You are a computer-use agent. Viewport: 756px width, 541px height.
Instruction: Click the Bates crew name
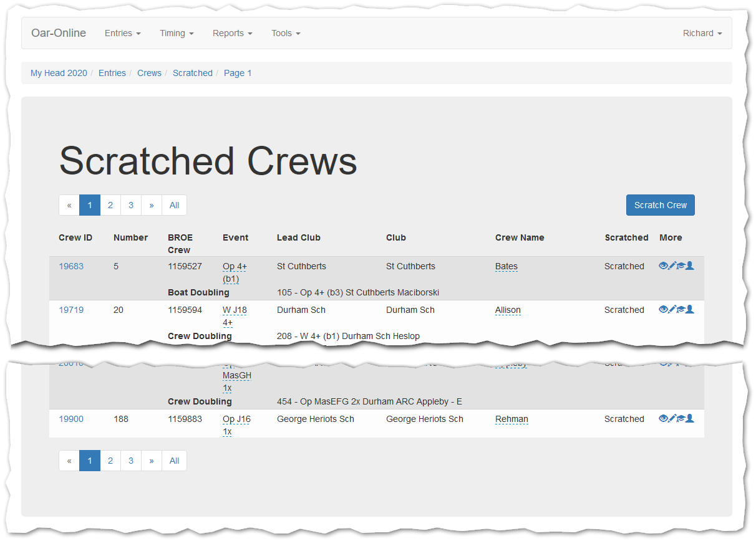506,266
